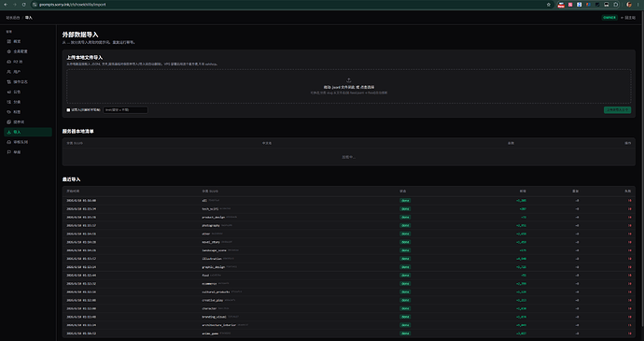The height and width of the screenshot is (341, 644).
Task: Open the extensions puzzle-piece menu
Action: coord(616,5)
